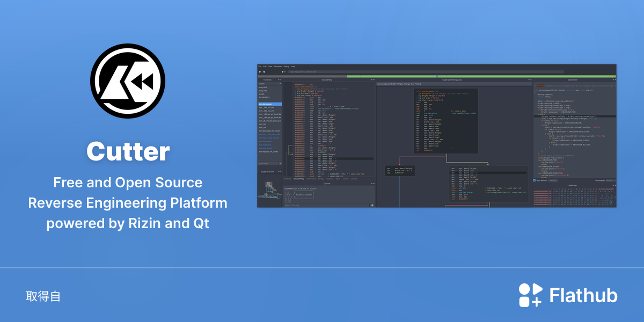The image size is (644, 322).
Task: Clear the Quick filter with the X button
Action: coord(280,164)
